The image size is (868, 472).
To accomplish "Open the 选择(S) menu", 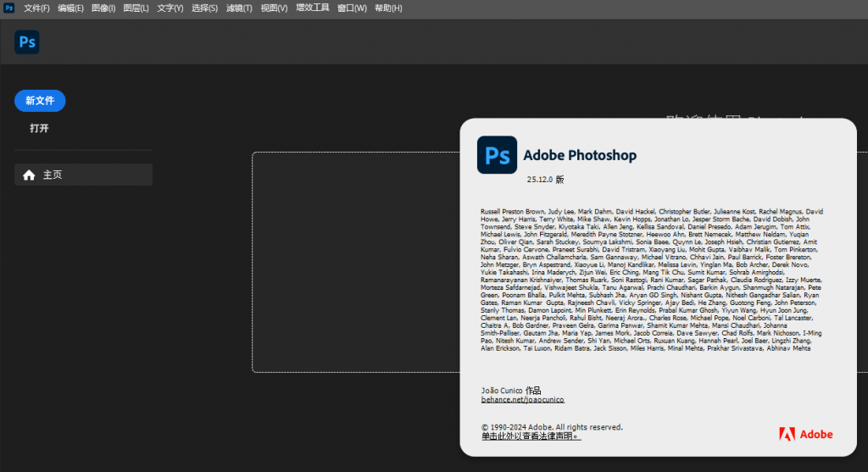I will click(204, 8).
